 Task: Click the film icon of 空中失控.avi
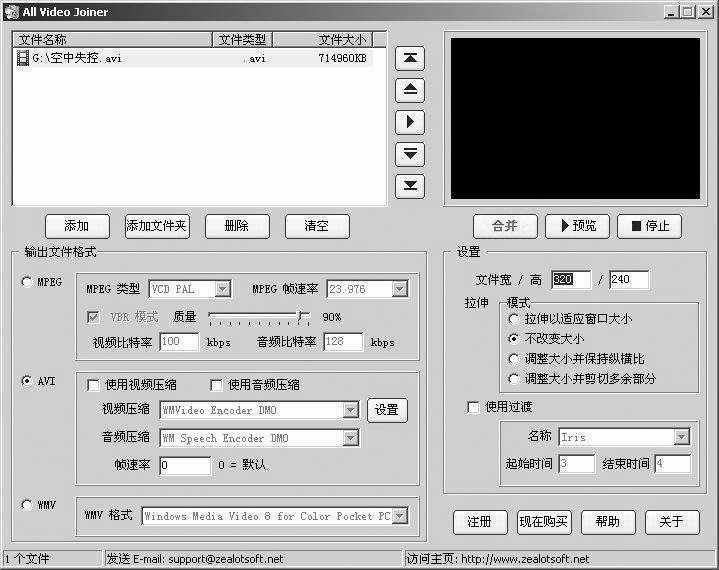23,59
